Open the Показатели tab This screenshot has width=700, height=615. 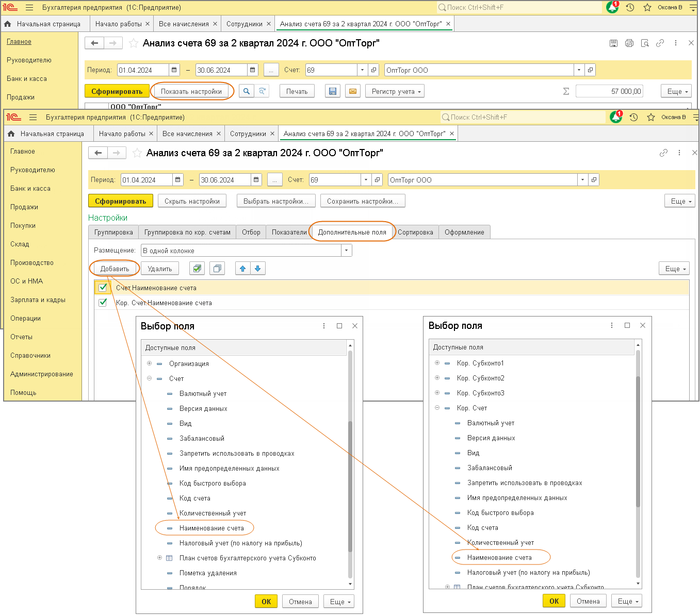(x=289, y=232)
